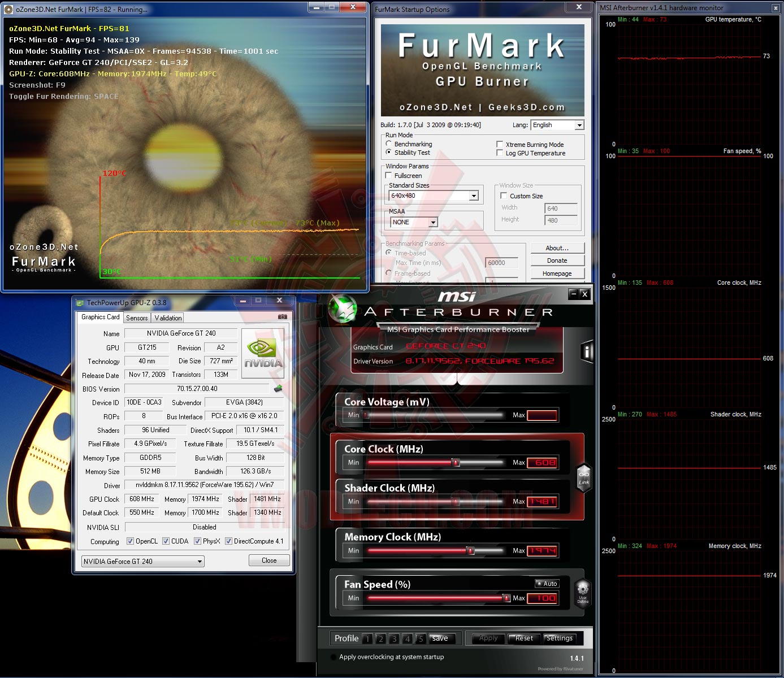
Task: Open Afterburner Settings
Action: tap(560, 638)
